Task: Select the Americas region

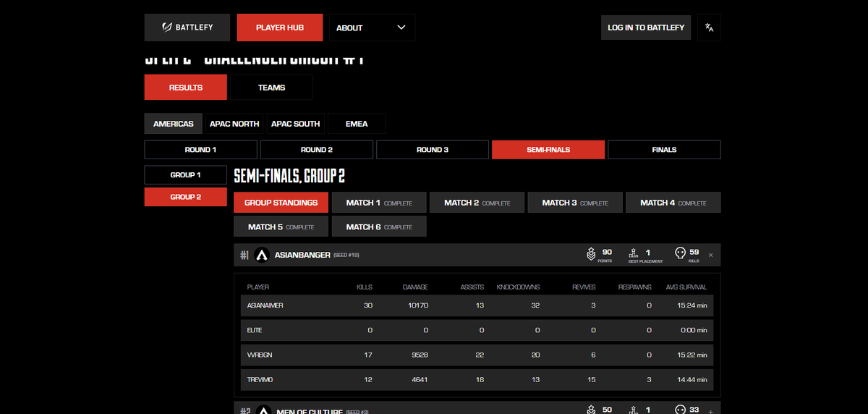Action: (x=174, y=124)
